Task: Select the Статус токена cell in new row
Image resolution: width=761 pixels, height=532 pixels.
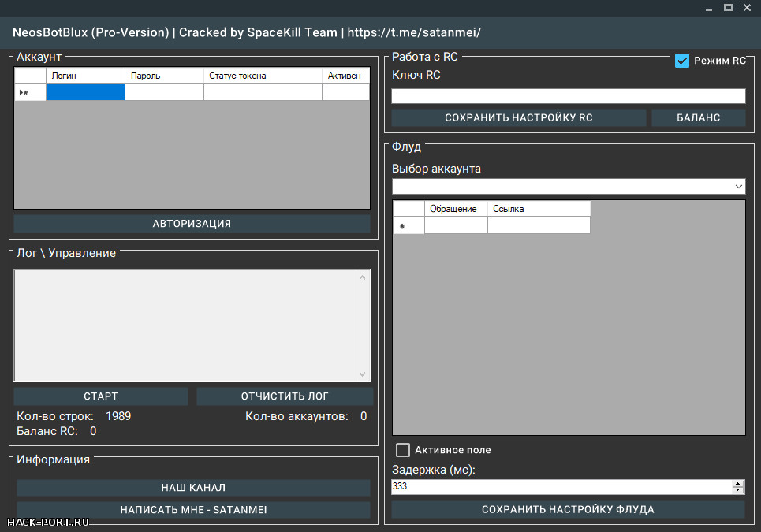Action: [x=263, y=92]
